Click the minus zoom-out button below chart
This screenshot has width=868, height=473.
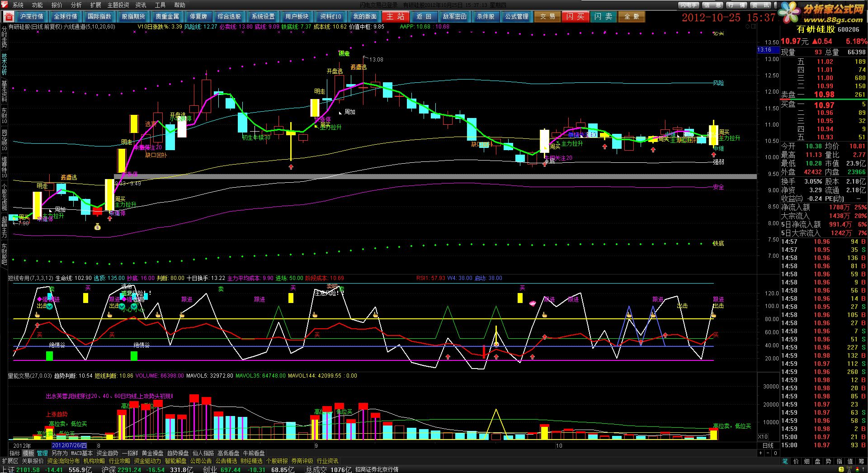point(768,453)
